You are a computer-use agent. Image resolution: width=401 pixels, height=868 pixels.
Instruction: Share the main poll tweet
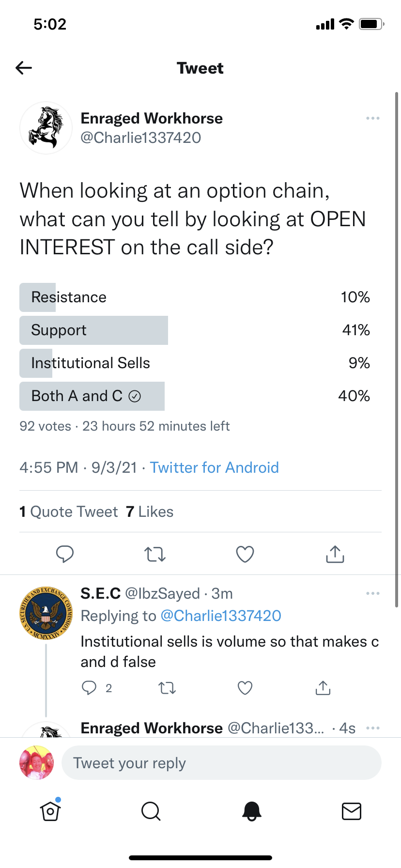point(335,554)
